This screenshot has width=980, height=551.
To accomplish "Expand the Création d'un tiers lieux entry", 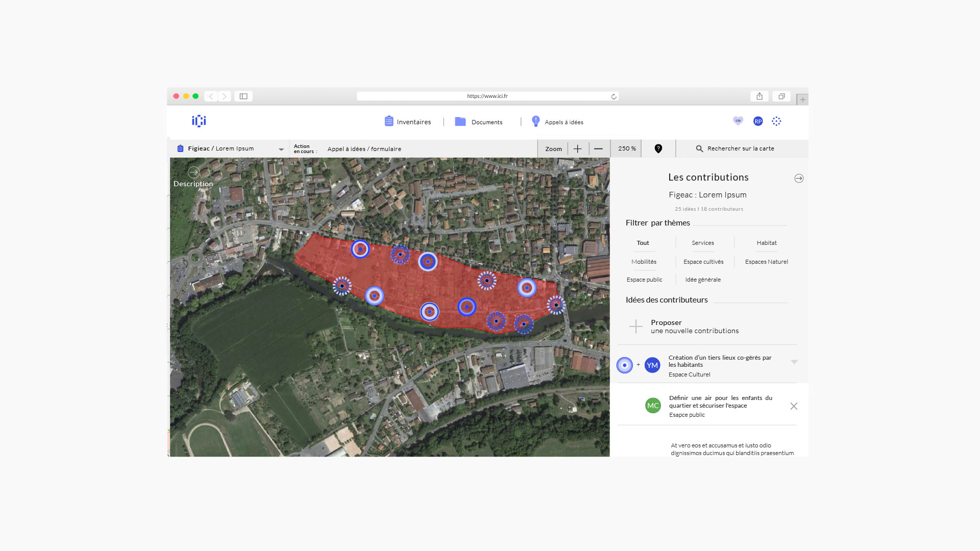I will (x=794, y=362).
